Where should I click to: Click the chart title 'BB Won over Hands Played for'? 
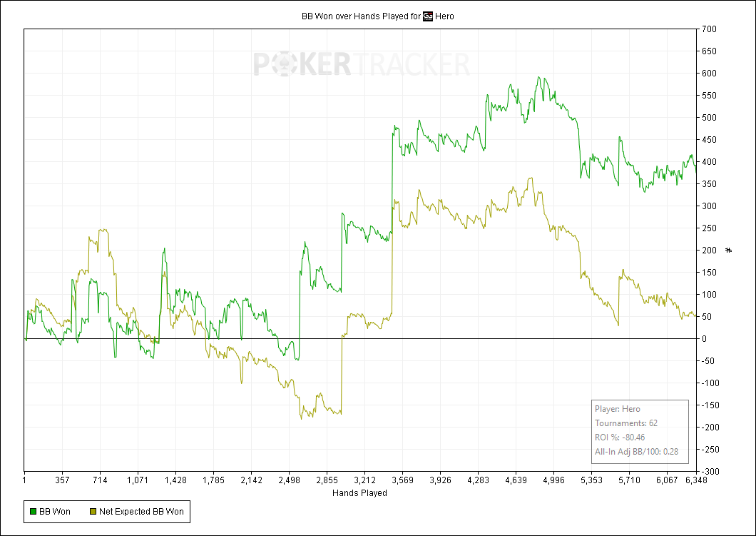pyautogui.click(x=361, y=16)
